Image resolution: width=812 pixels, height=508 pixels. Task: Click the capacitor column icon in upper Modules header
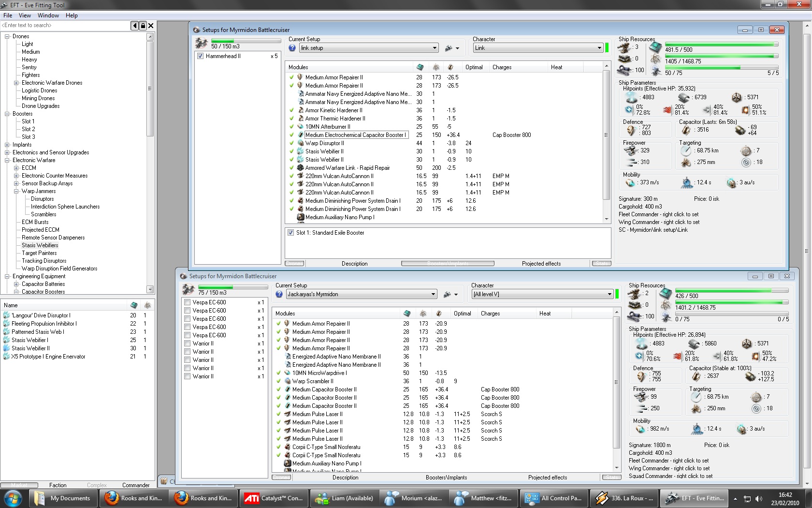click(x=450, y=67)
